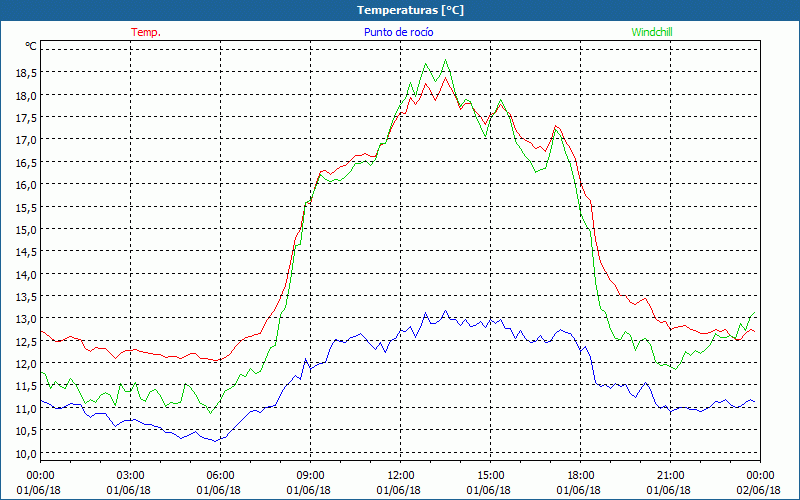Click the 10,5 axis value
This screenshot has height=500, width=800.
[26, 431]
